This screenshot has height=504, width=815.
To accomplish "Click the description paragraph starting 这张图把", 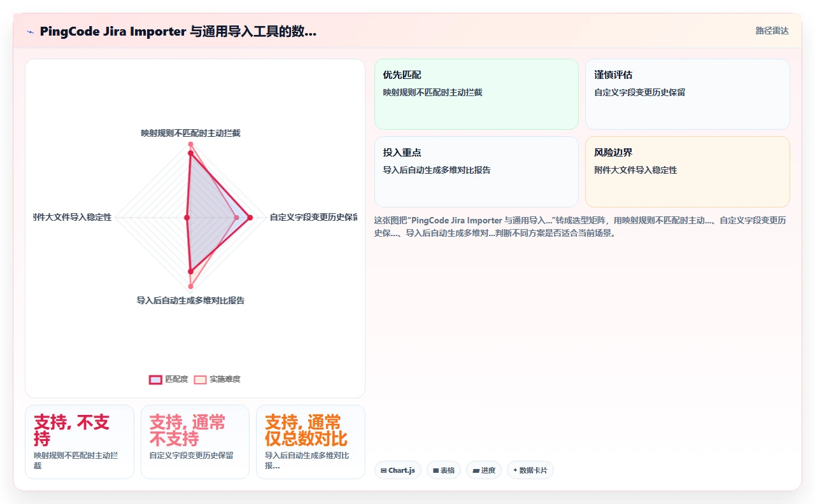I will 580,227.
